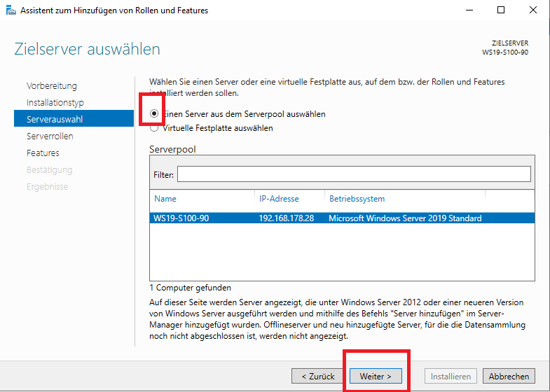550x392 pixels.
Task: Open the Vorbereitung step
Action: 51,86
